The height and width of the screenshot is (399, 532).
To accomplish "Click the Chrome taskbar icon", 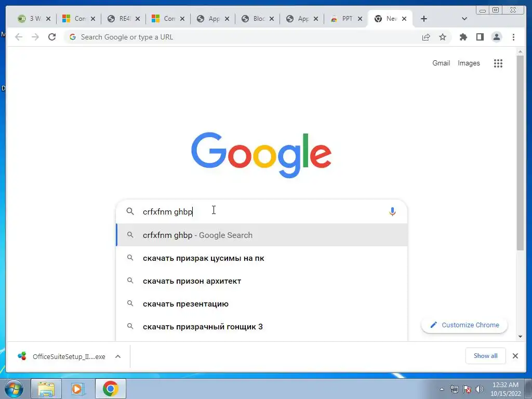I will [x=110, y=389].
